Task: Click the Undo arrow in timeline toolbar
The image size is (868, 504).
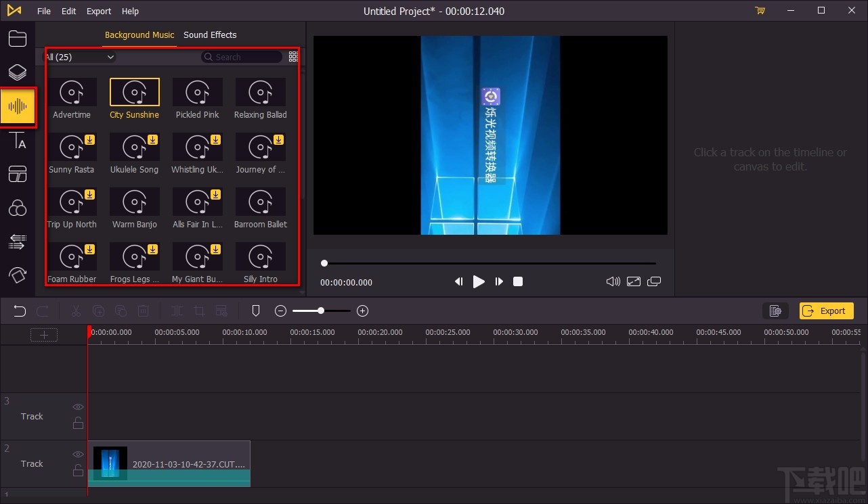Action: pyautogui.click(x=20, y=311)
